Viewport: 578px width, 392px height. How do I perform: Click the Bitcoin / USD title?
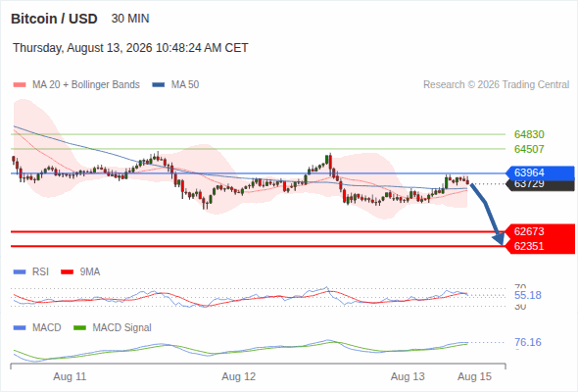pos(54,19)
